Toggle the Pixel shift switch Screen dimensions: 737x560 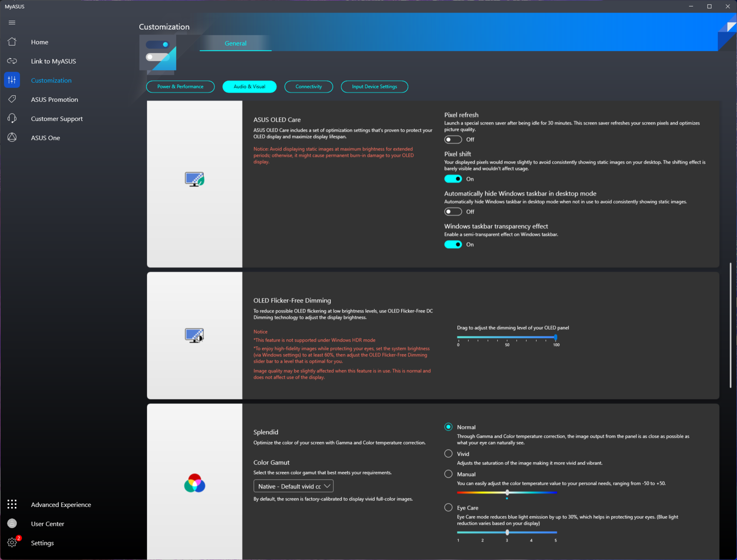point(453,179)
